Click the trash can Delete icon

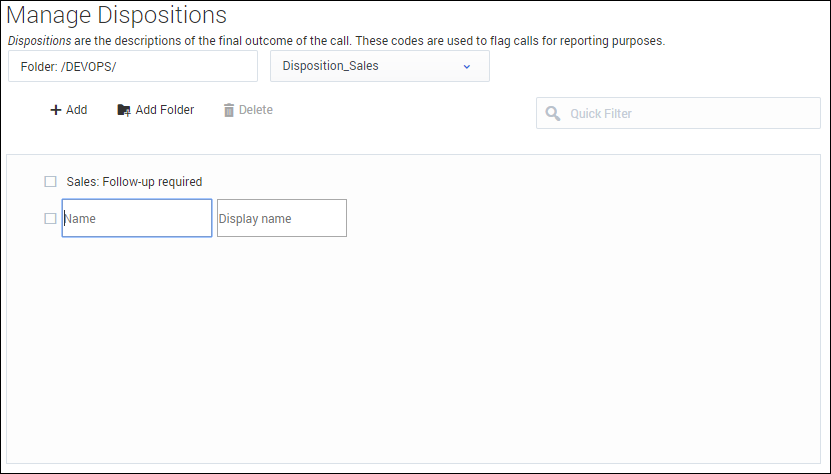click(x=229, y=110)
